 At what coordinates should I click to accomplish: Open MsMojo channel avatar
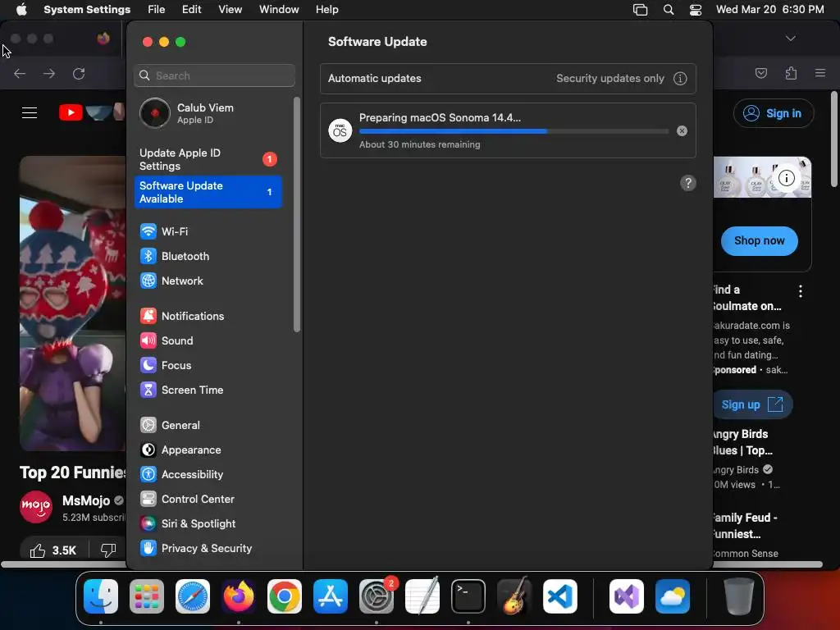point(36,506)
